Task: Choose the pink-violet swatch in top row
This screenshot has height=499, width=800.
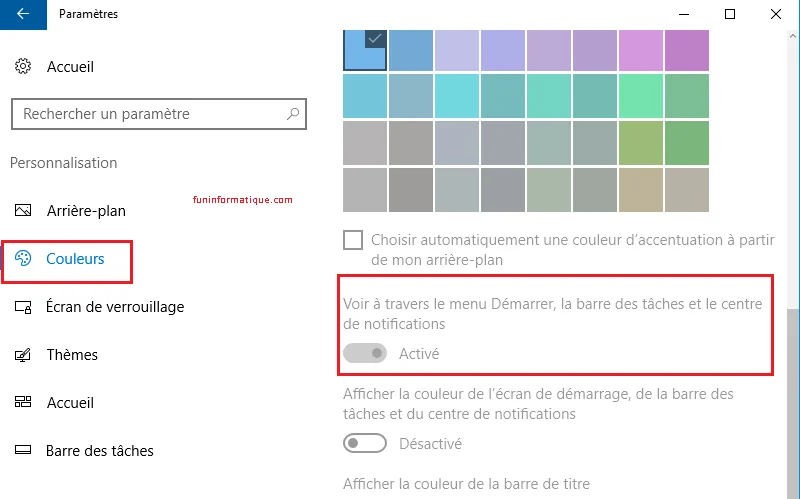Action: coord(641,50)
